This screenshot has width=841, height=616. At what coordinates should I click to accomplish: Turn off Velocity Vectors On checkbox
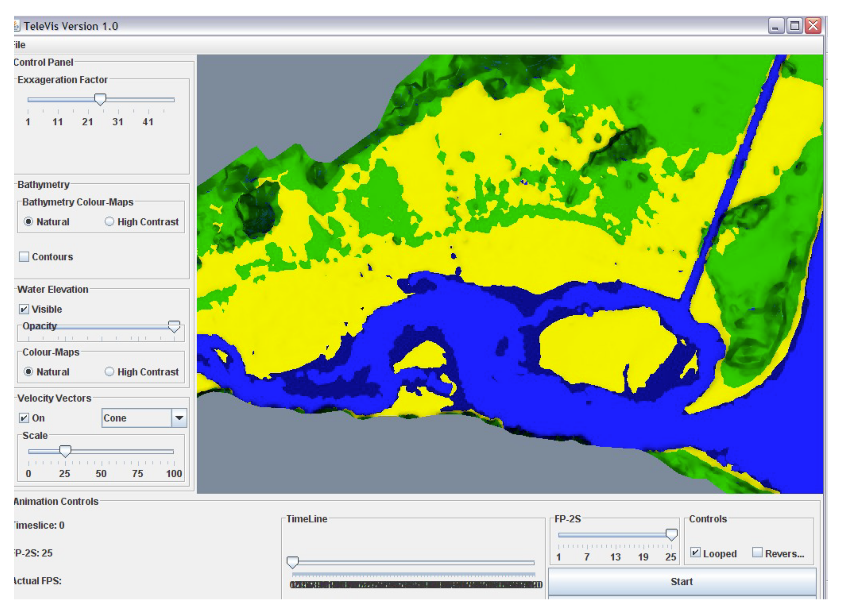(24, 418)
